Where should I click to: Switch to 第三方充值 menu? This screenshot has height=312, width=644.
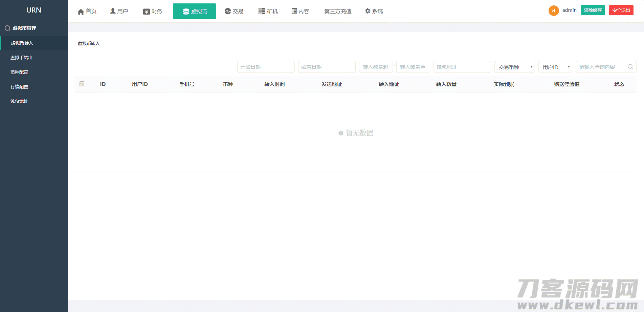point(337,11)
